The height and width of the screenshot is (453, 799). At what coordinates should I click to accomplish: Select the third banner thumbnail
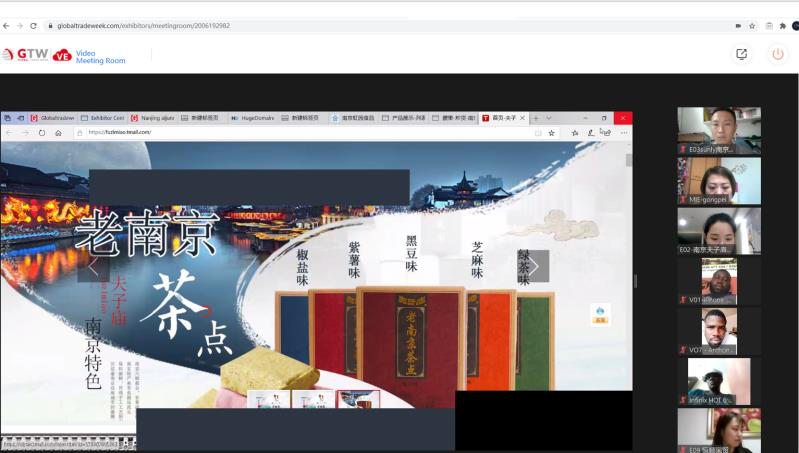pos(358,400)
